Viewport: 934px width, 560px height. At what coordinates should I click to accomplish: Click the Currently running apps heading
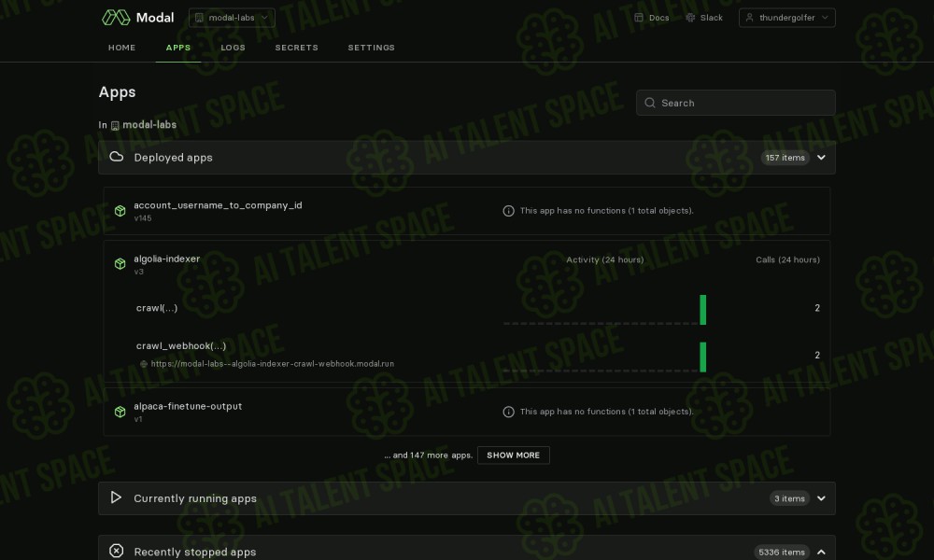195,498
